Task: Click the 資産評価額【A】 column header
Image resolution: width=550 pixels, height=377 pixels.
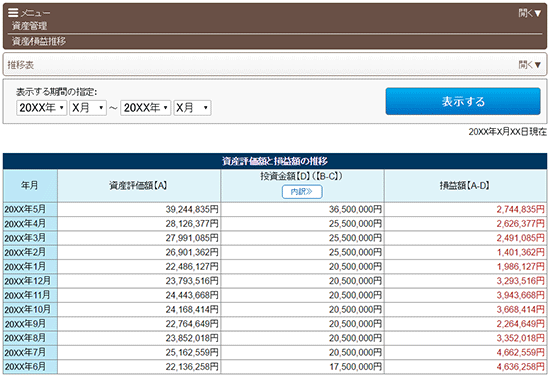Action: 139,186
